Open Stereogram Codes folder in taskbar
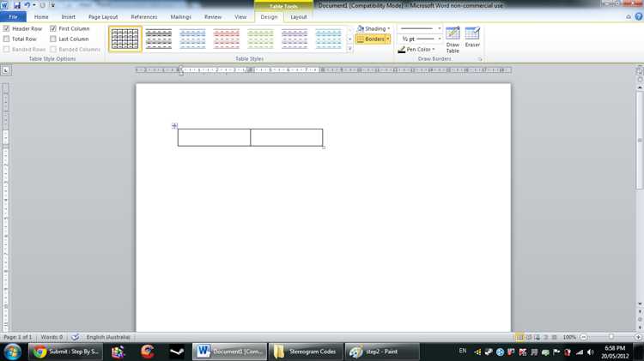644x361 pixels. pyautogui.click(x=306, y=352)
